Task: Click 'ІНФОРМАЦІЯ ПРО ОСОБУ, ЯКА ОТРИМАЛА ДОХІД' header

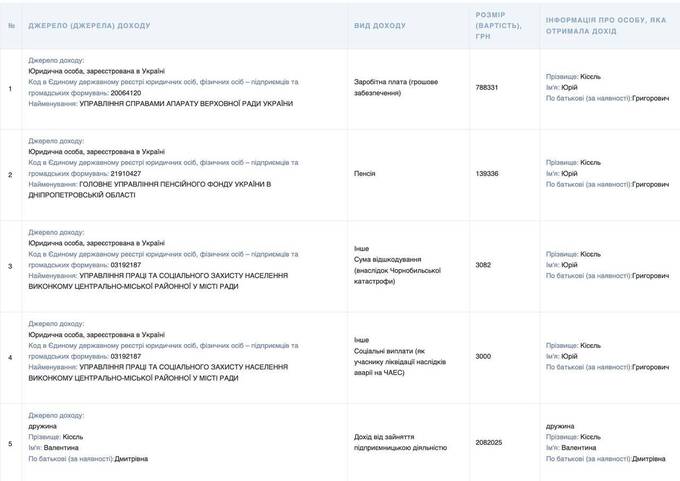Action: 606,26
